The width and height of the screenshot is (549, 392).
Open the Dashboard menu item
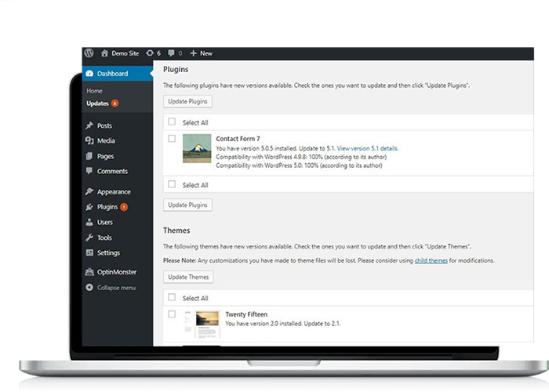coord(118,74)
